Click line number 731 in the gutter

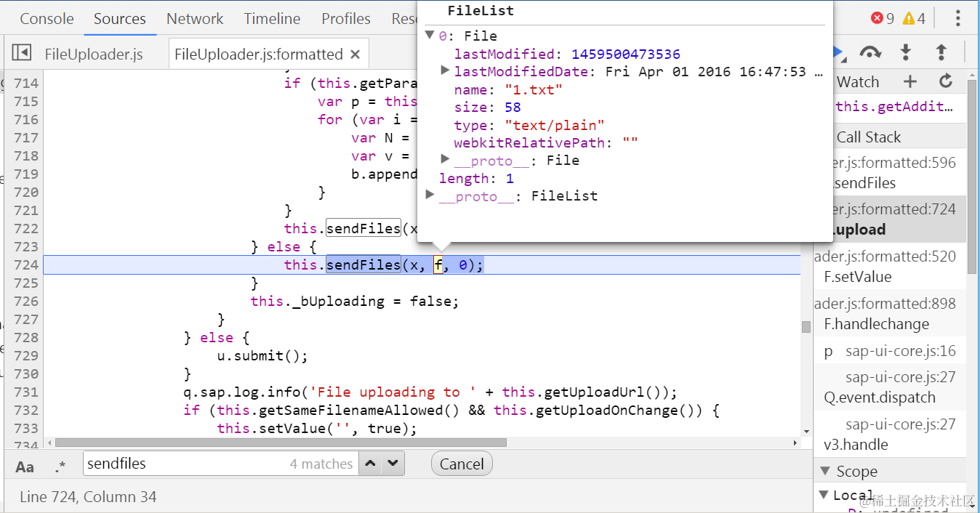point(26,392)
